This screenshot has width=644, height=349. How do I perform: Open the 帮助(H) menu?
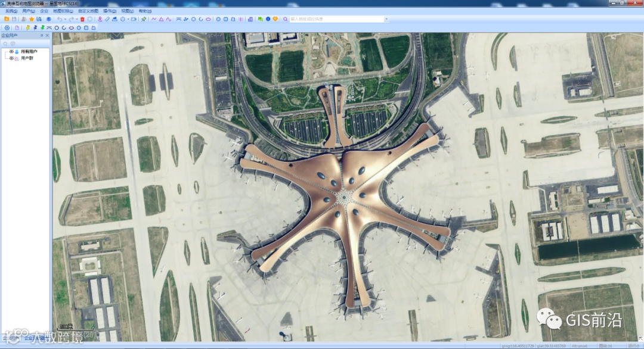click(x=145, y=11)
